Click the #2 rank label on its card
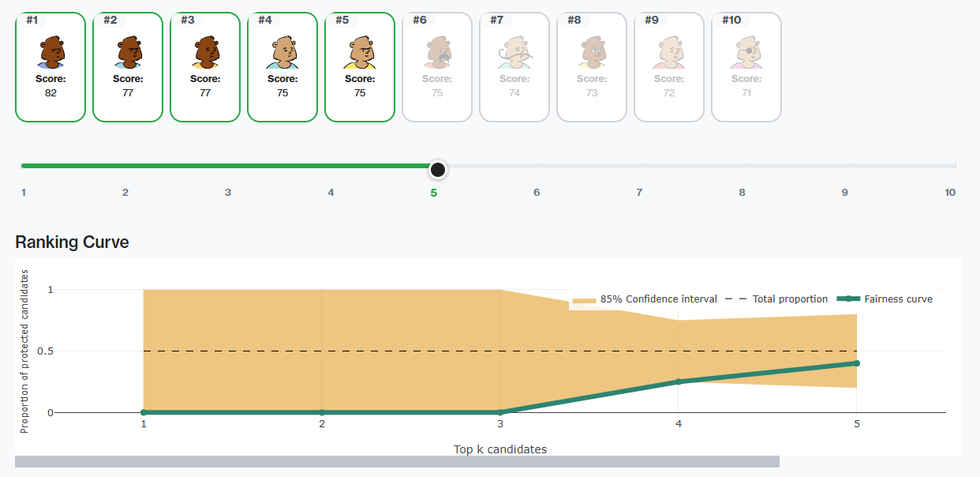The width and height of the screenshot is (980, 477). 110,20
